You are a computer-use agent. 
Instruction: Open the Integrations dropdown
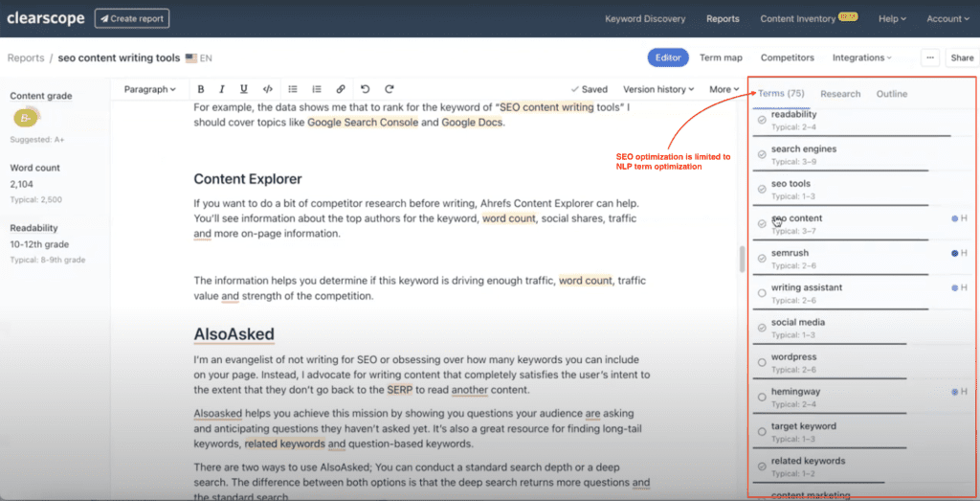tap(862, 57)
